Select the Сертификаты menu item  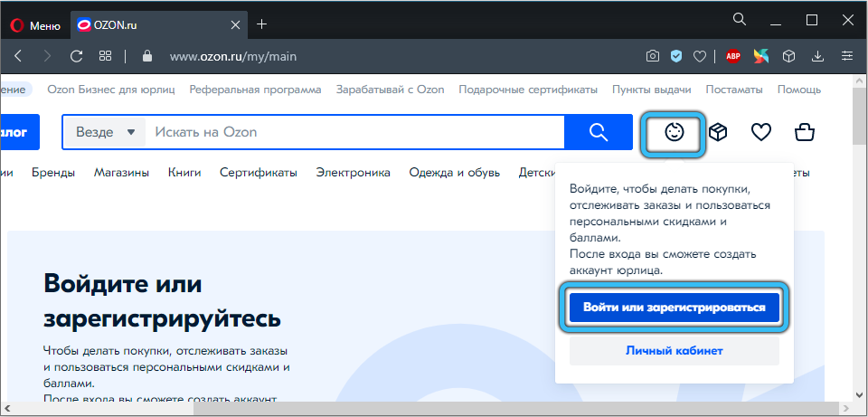[259, 173]
